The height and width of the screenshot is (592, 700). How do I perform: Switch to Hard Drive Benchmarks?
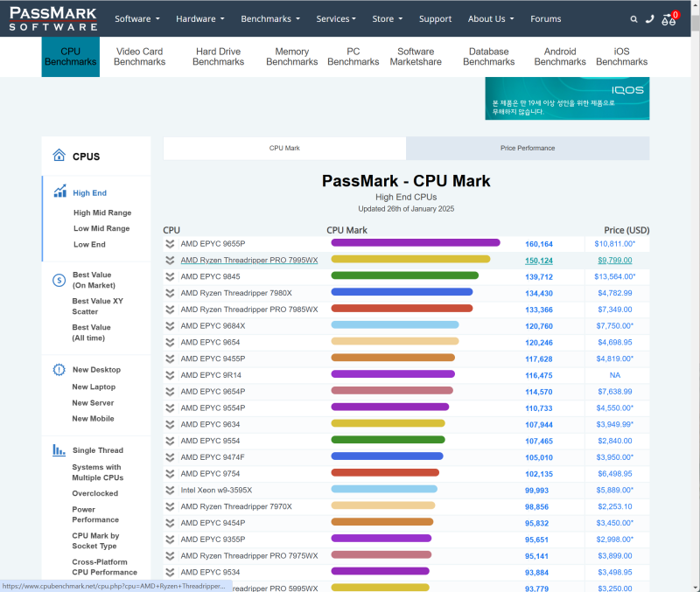pyautogui.click(x=218, y=57)
